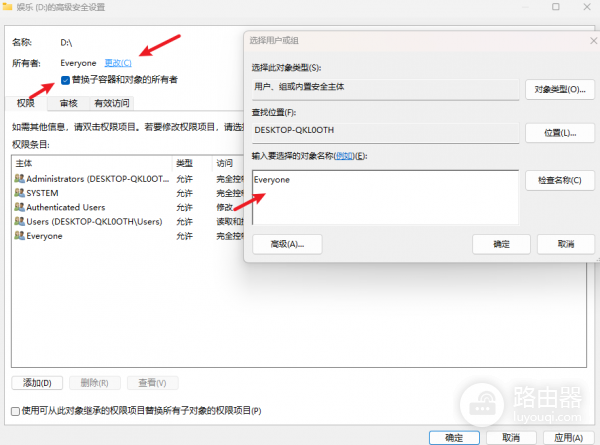Click the Everyone row group icon
Image resolution: width=600 pixels, height=445 pixels.
[20, 235]
